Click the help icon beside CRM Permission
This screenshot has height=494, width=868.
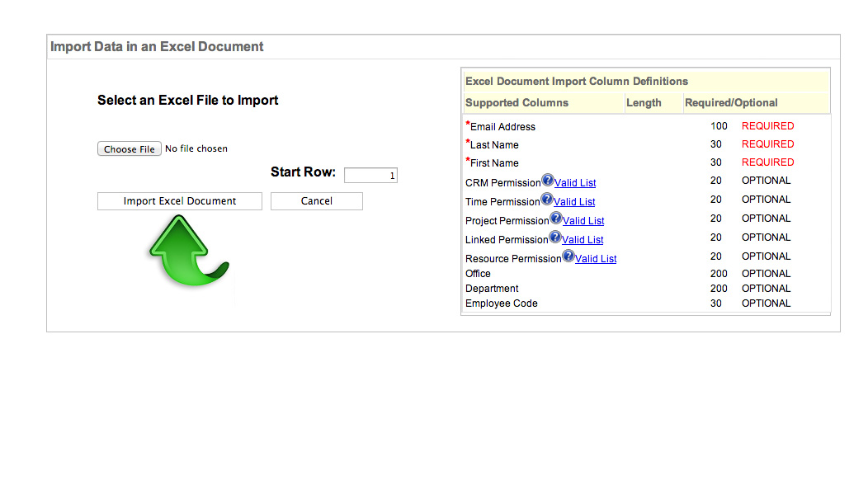point(547,181)
